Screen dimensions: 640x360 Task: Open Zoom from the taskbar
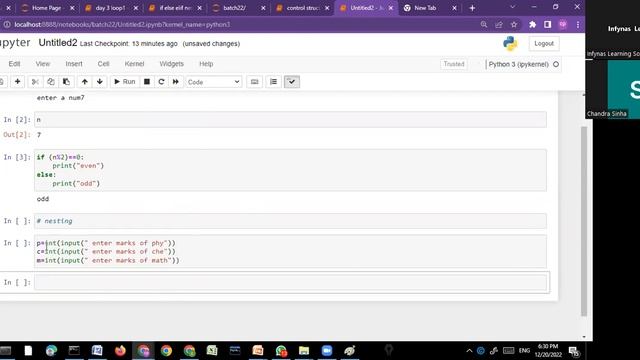point(327,351)
